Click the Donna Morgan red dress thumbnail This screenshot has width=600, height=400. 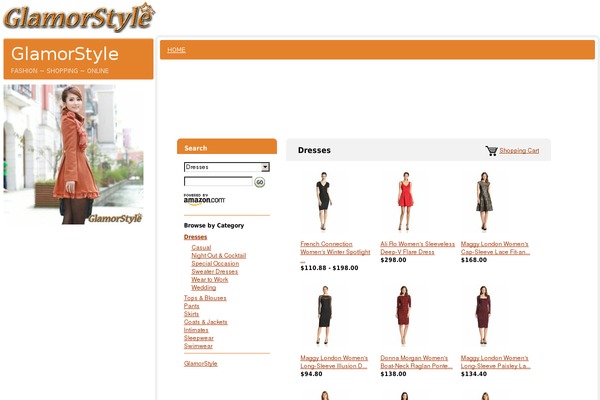[x=404, y=315]
